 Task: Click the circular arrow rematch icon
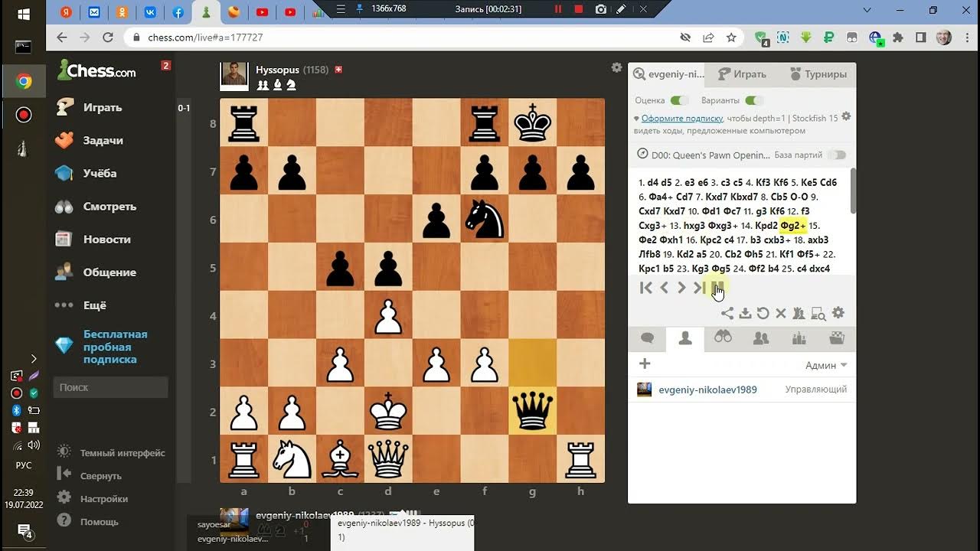763,313
